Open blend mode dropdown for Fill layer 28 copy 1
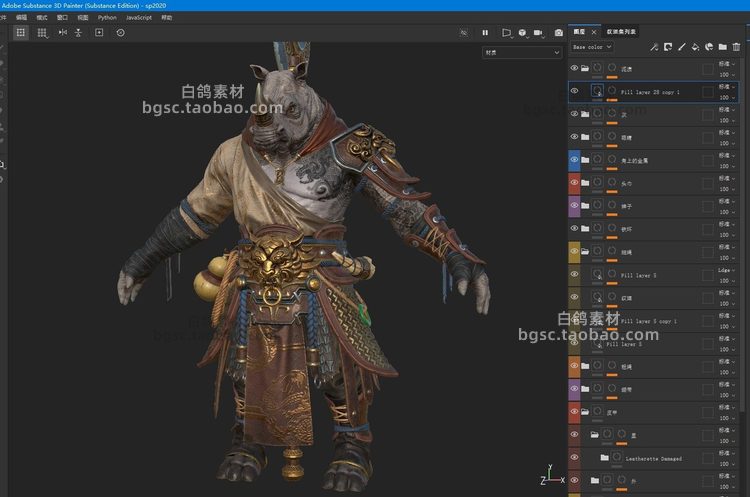Screen dimensions: 750x497 tap(727, 87)
